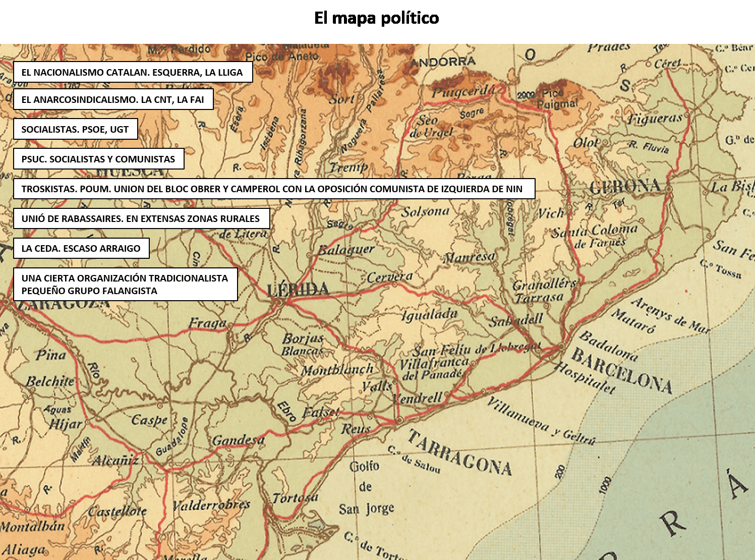The width and height of the screenshot is (755, 560).
Task: Click the "Santa Coloma de Farnés" map label
Action: pyautogui.click(x=594, y=236)
